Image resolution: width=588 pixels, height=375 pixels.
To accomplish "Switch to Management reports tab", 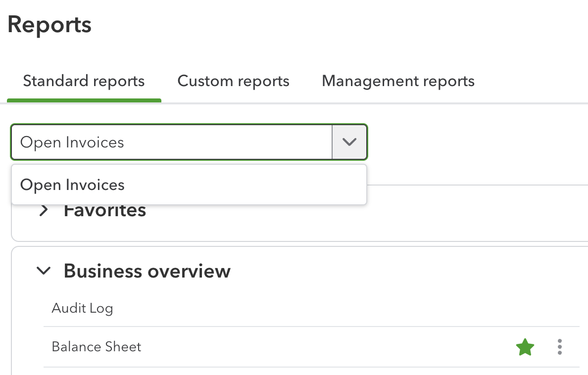I will point(398,81).
